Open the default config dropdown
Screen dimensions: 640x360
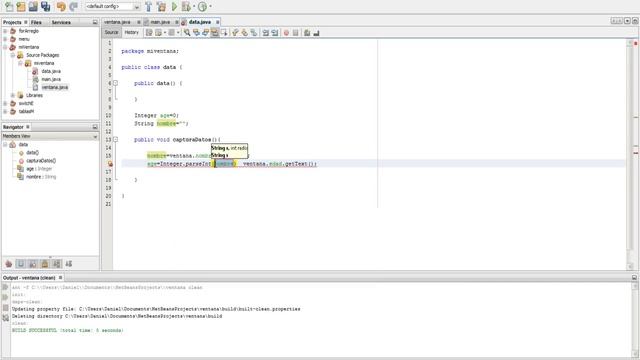tap(112, 7)
